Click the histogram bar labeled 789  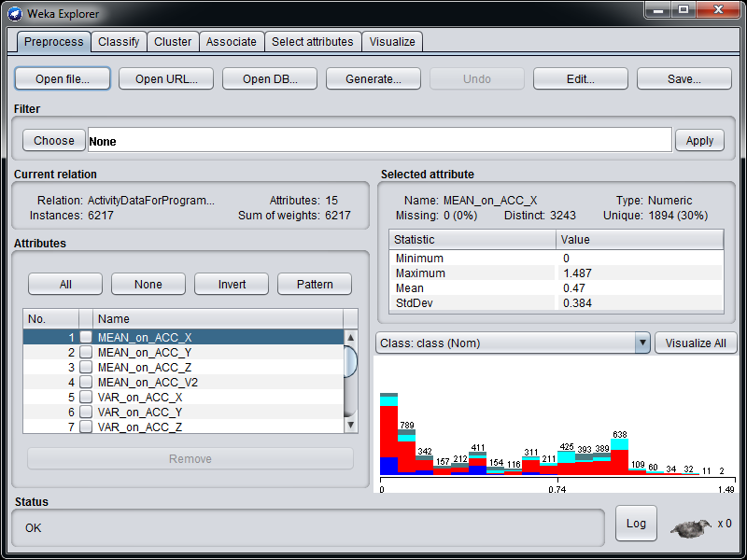406,453
